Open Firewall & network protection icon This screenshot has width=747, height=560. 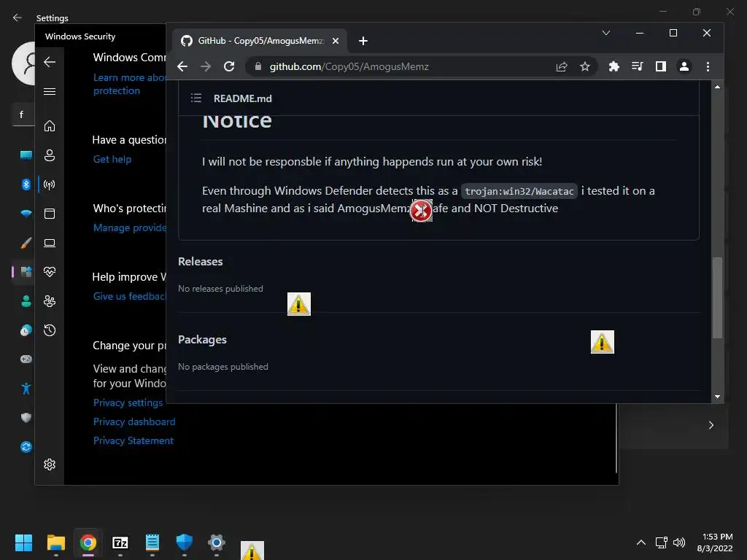tap(50, 184)
